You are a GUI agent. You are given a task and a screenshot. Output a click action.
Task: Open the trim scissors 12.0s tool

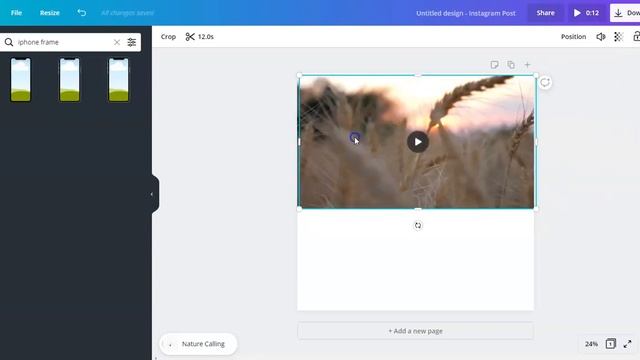(200, 37)
